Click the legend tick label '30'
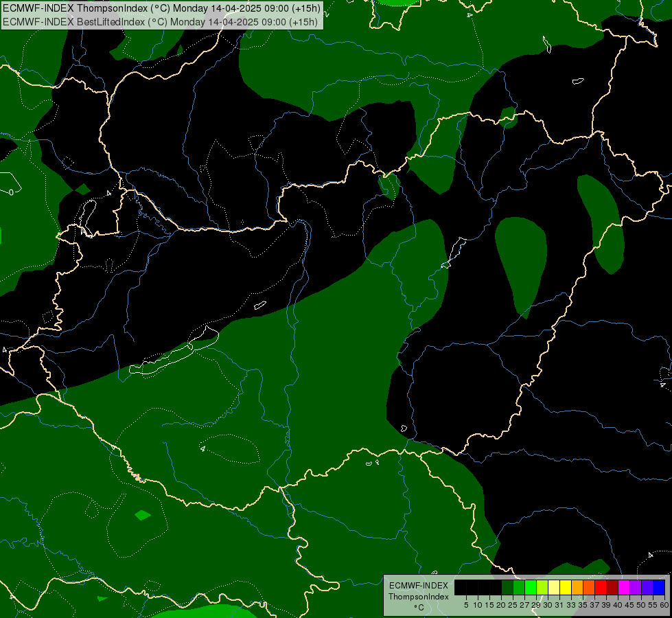Image resolution: width=672 pixels, height=618 pixels. [548, 605]
